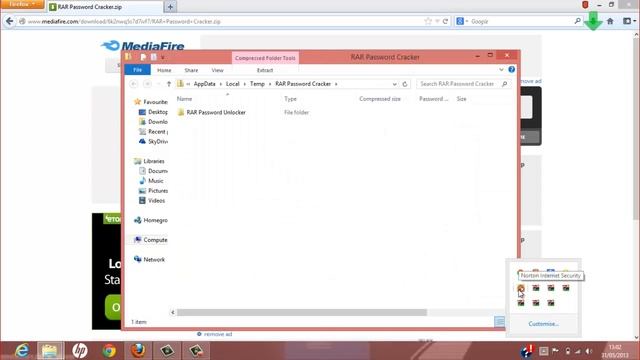Open the File ribbon tab
The height and width of the screenshot is (360, 640).
138,70
